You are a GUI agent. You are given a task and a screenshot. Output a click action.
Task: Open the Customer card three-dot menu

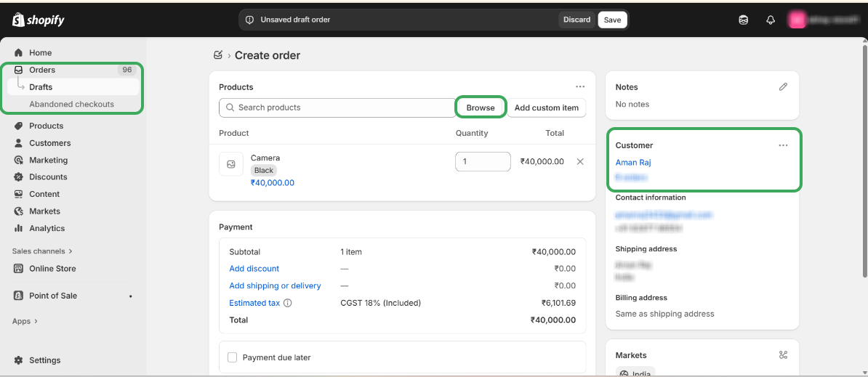tap(783, 145)
